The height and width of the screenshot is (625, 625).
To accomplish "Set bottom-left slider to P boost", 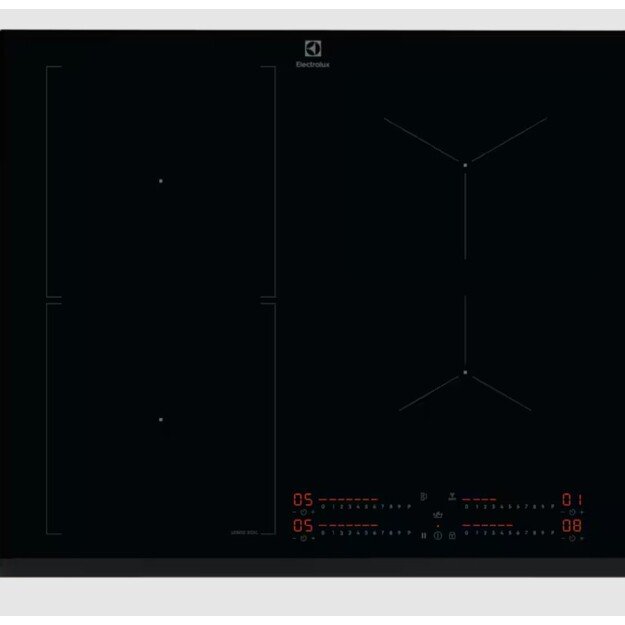I will tap(409, 533).
